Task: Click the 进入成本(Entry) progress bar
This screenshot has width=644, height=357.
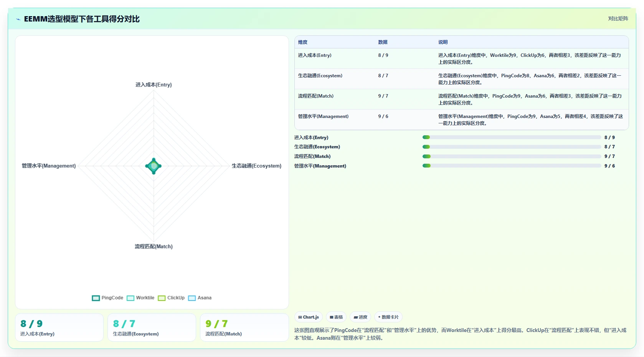Action: tap(512, 137)
